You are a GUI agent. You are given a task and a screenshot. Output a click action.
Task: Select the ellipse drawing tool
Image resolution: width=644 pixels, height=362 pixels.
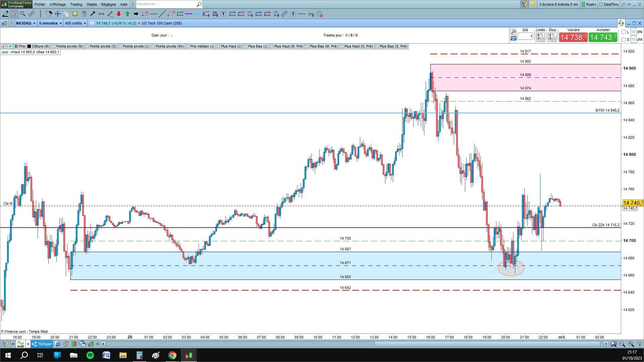(171, 14)
